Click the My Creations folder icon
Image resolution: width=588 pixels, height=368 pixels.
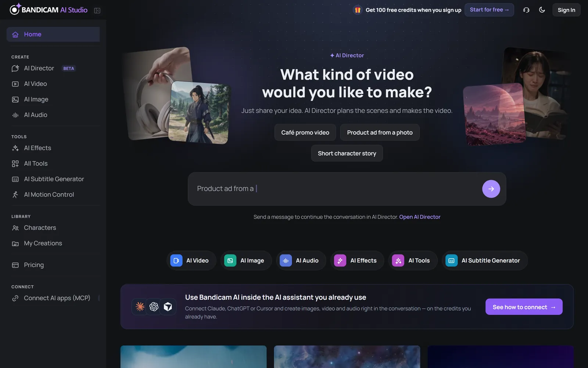coord(15,244)
